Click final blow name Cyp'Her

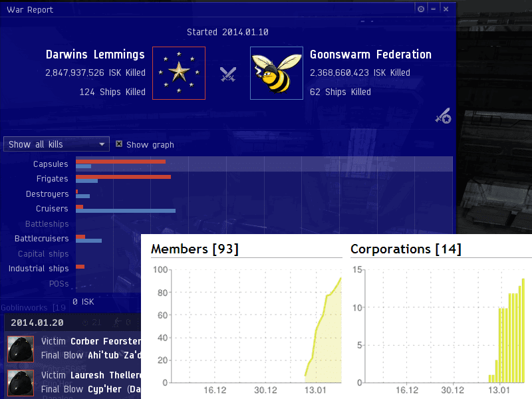click(104, 389)
